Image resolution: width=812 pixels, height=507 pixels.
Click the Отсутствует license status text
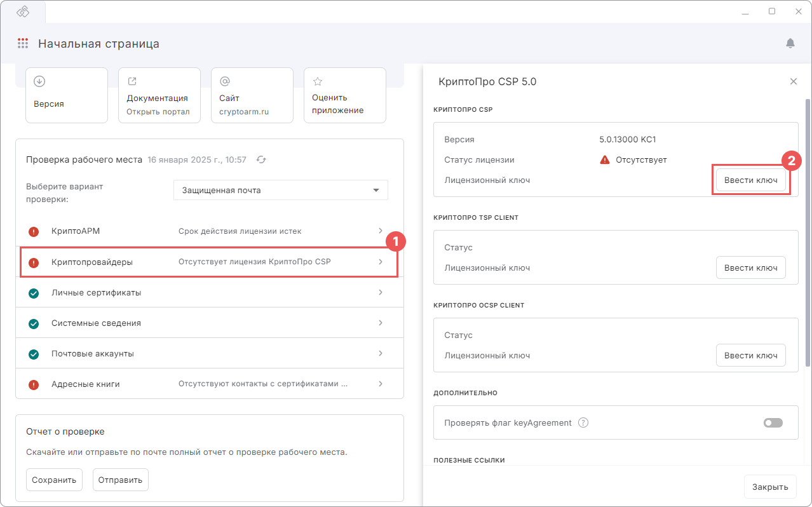(x=641, y=159)
